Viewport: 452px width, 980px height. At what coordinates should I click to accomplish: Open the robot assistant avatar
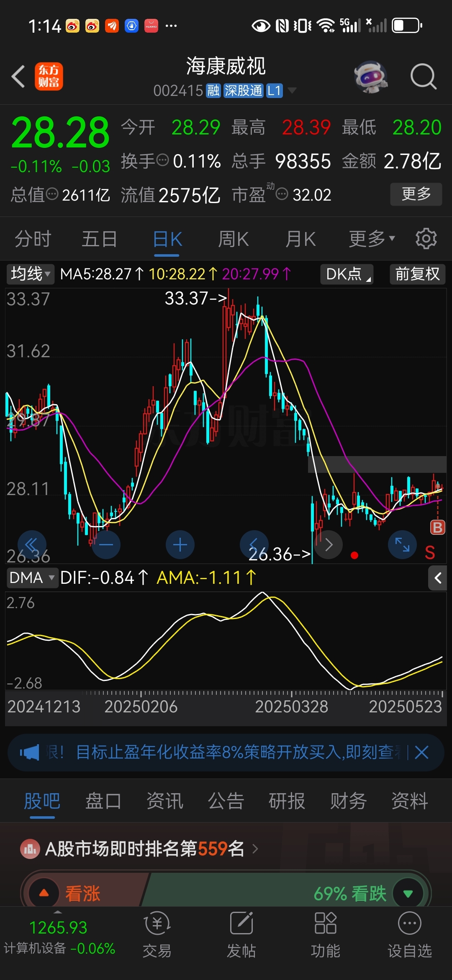pyautogui.click(x=370, y=77)
